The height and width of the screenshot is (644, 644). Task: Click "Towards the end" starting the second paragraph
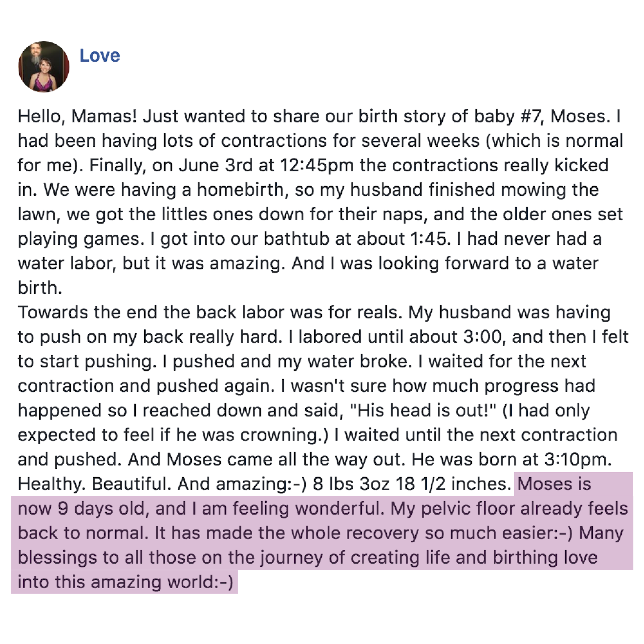87,312
